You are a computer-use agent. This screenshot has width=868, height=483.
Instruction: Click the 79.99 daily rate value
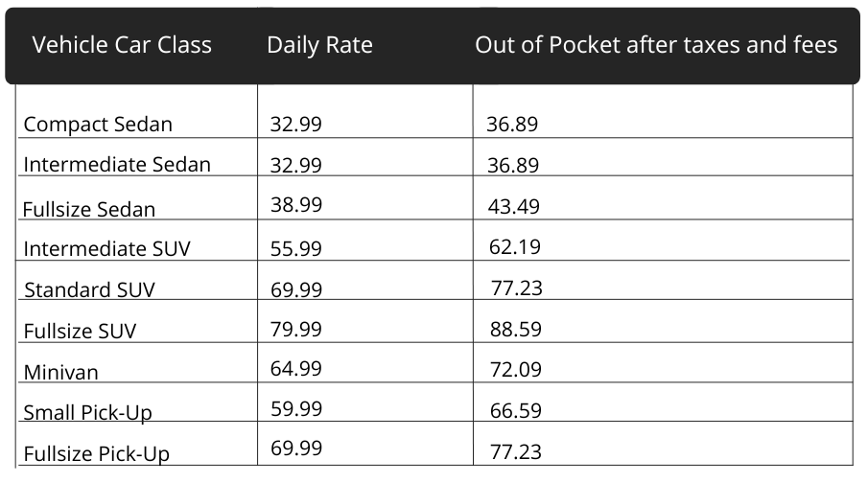click(x=296, y=329)
